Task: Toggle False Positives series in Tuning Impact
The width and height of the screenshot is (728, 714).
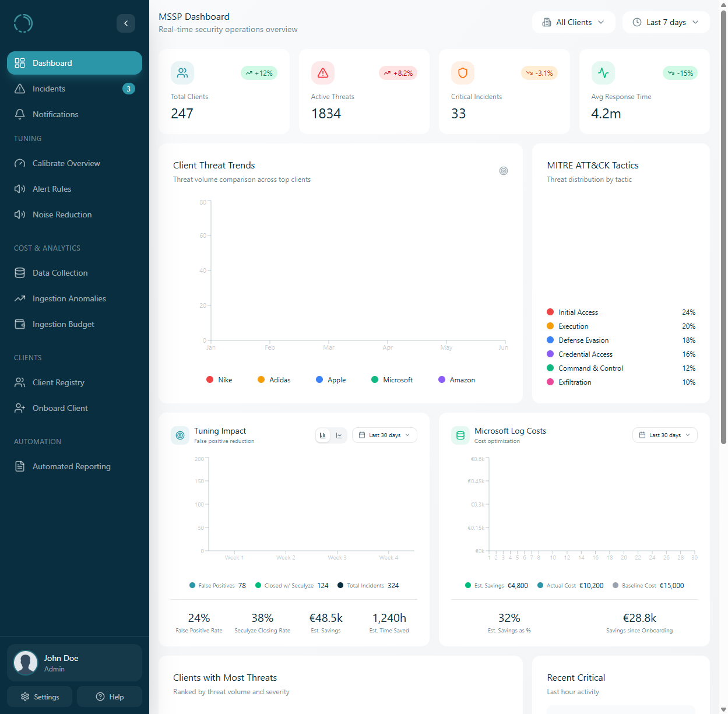Action: [x=217, y=586]
